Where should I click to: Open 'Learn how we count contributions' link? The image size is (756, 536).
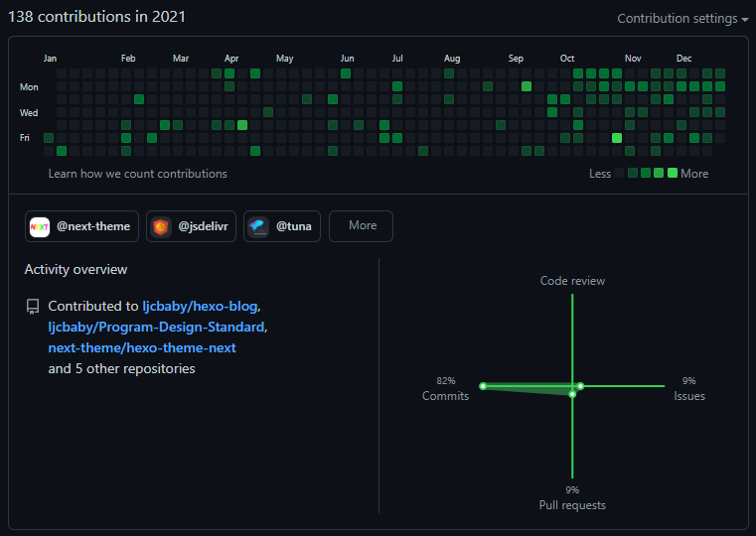137,174
